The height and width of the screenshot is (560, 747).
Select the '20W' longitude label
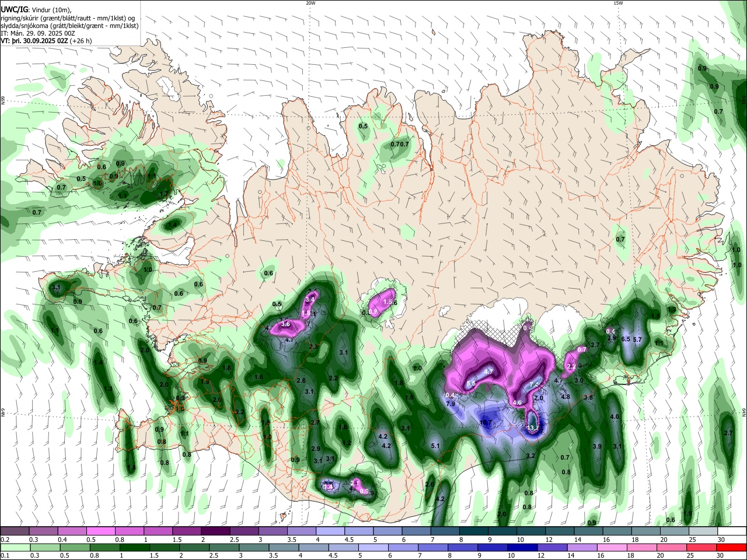(310, 3)
